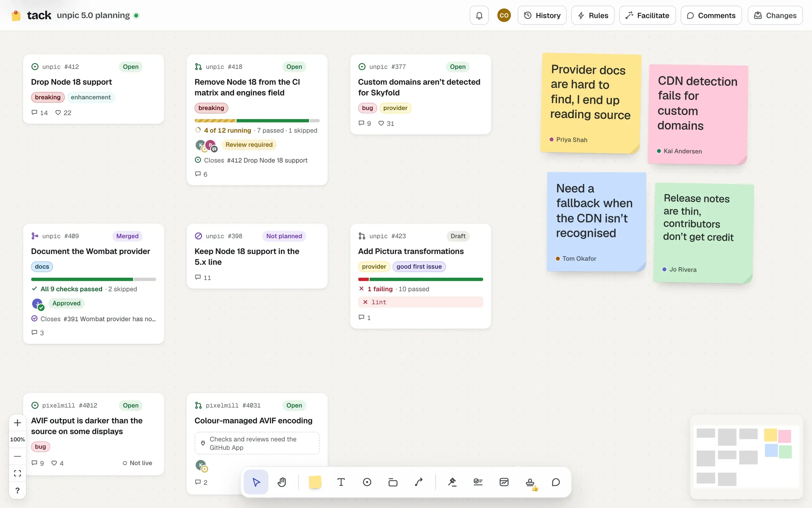Select the Text tool
The image size is (812, 508).
pyautogui.click(x=341, y=482)
